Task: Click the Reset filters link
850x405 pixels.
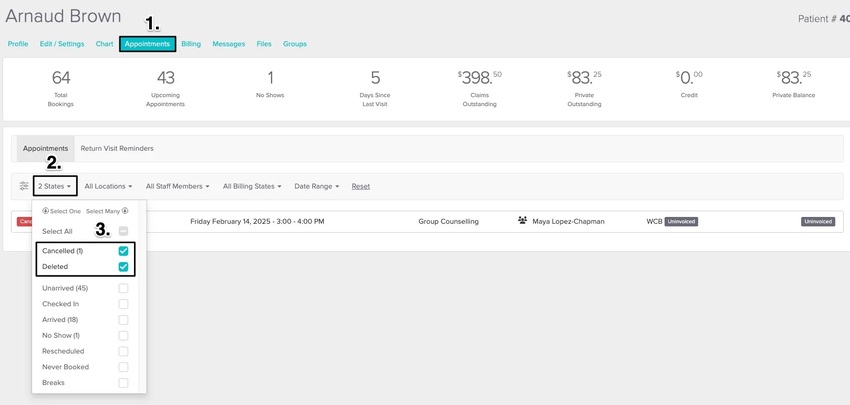Action: tap(360, 186)
